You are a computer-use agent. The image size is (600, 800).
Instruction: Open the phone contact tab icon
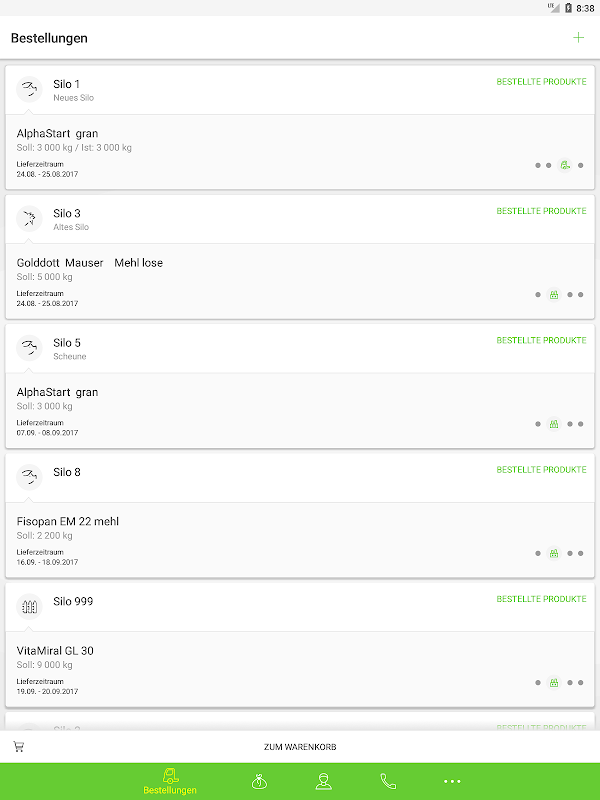[x=388, y=782]
